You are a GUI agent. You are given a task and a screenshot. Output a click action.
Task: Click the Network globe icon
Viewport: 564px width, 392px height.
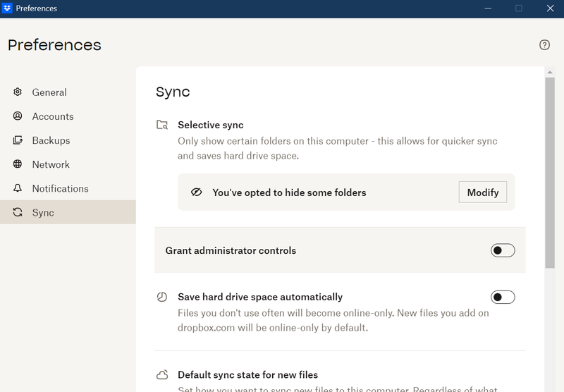[x=18, y=164]
